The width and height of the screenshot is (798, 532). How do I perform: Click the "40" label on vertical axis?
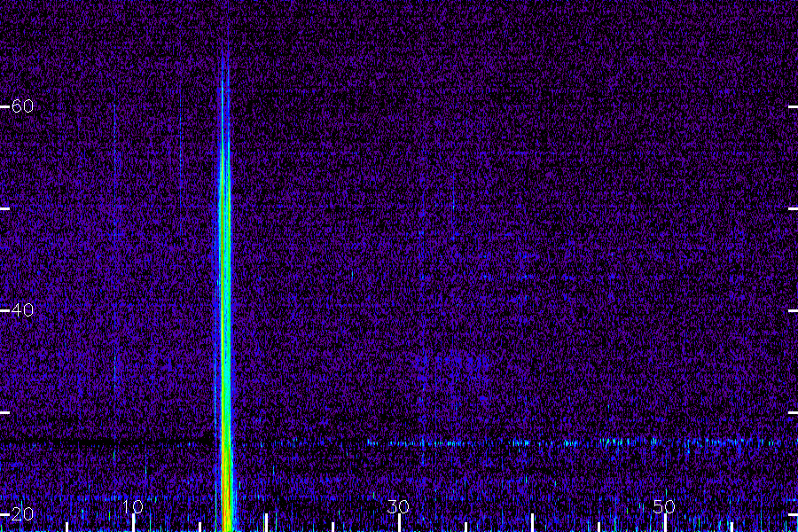(22, 309)
